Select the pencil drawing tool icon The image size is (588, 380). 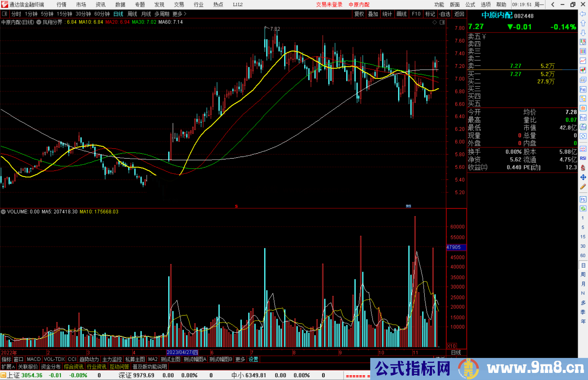583,187
